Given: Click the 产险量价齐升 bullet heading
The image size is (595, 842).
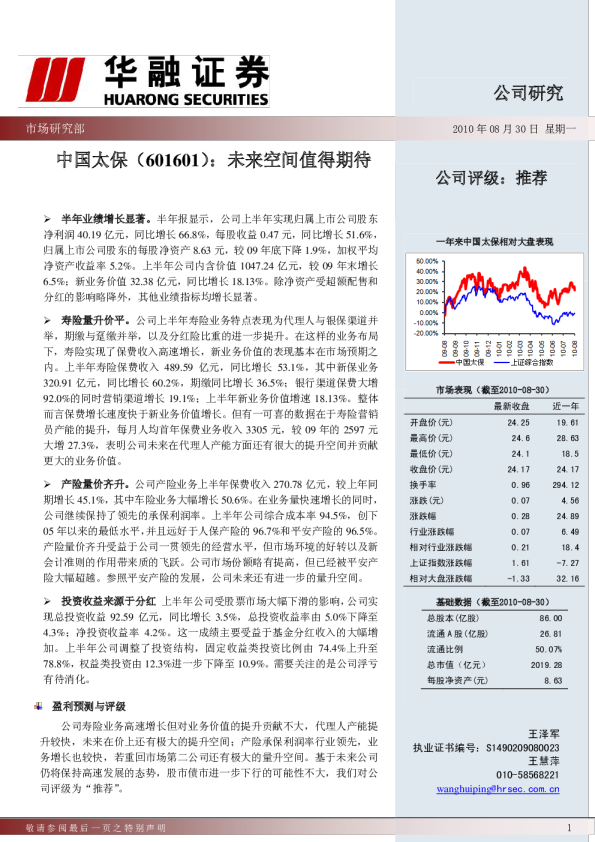Looking at the screenshot, I should click(96, 484).
